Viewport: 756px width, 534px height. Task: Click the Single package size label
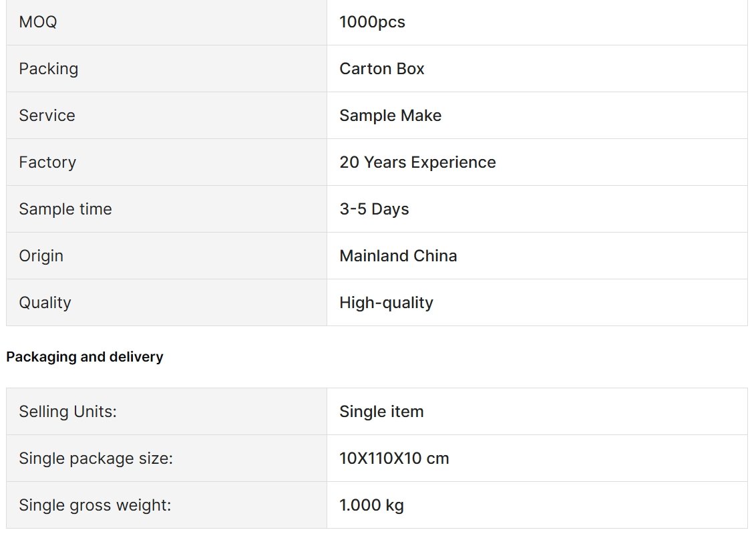pyautogui.click(x=96, y=458)
